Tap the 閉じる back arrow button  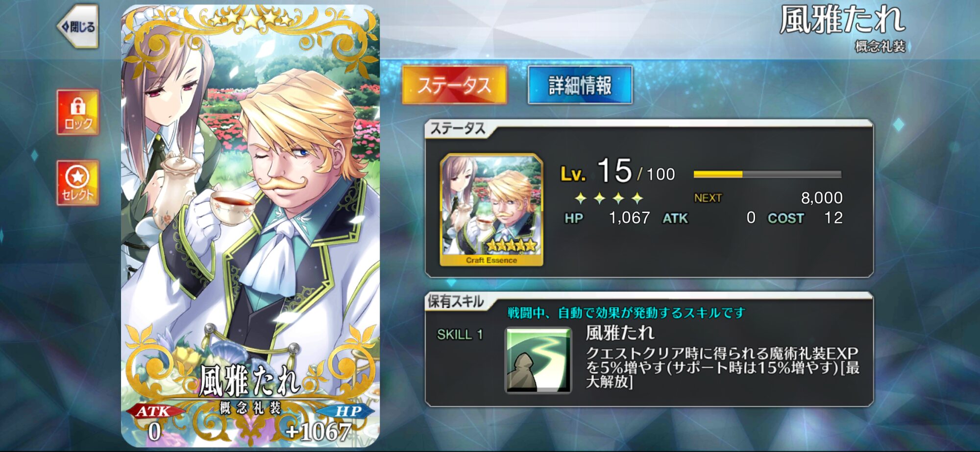pos(77,26)
